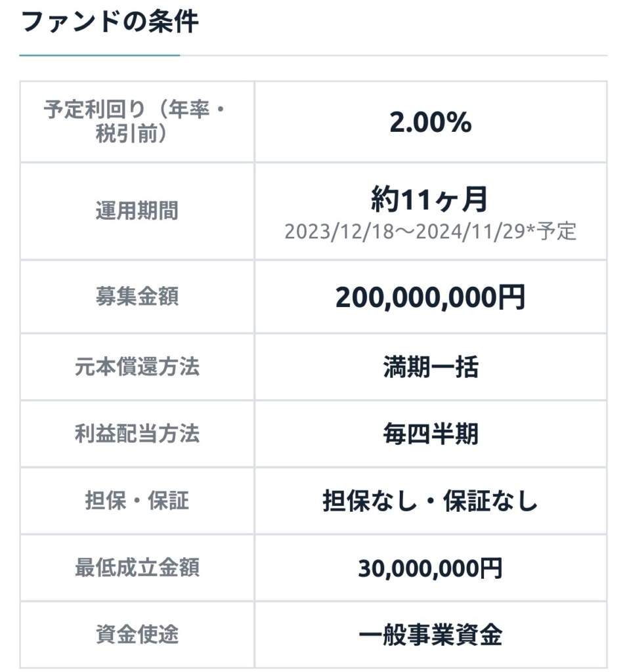Select the 予定利回り（年率・税引前） label cell
Image resolution: width=627 pixels, height=672 pixels.
(x=136, y=121)
